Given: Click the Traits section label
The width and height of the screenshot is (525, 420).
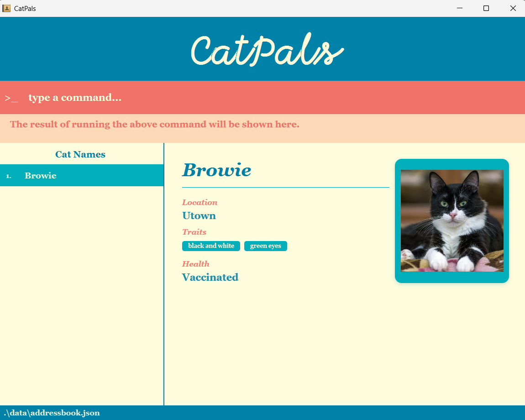Looking at the screenshot, I should 194,232.
